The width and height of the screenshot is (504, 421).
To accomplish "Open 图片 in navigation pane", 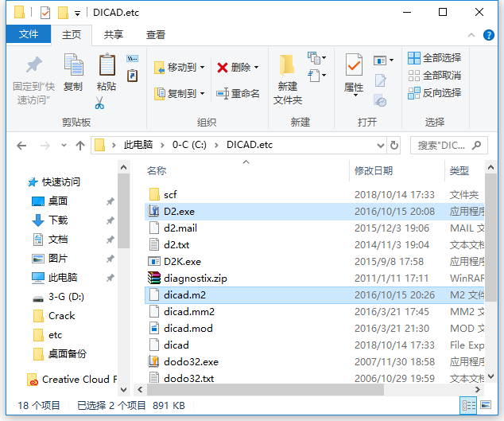I will pyautogui.click(x=58, y=259).
